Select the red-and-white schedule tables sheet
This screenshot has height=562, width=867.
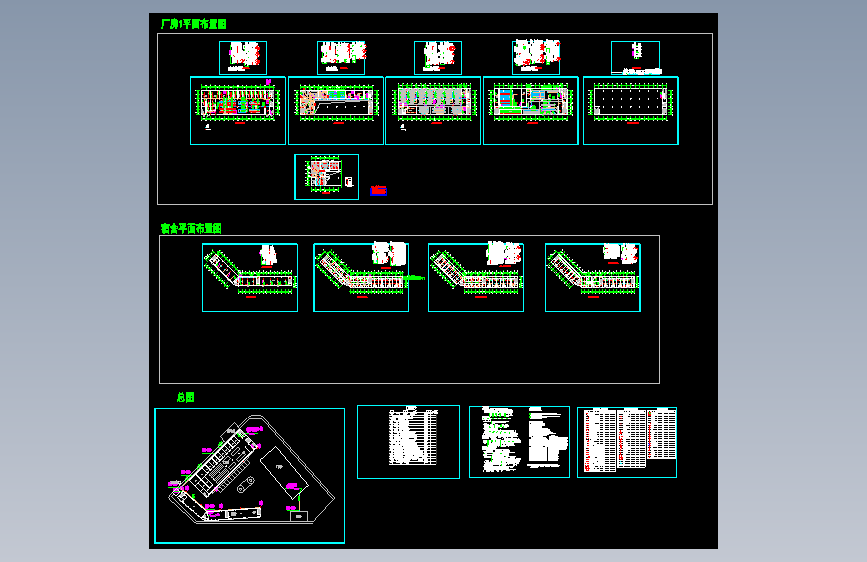click(627, 443)
